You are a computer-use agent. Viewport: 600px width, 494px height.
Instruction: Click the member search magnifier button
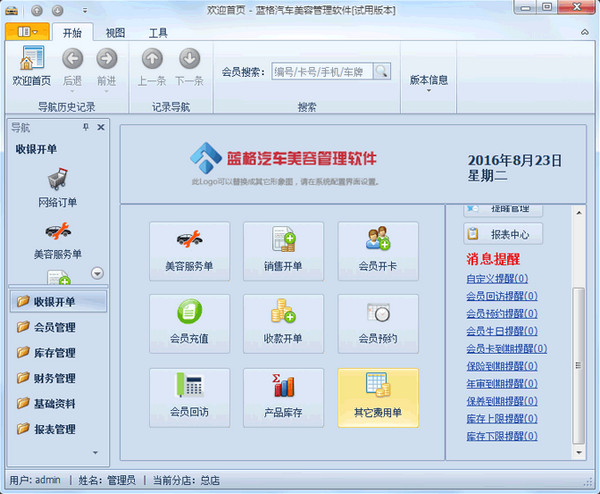click(382, 71)
